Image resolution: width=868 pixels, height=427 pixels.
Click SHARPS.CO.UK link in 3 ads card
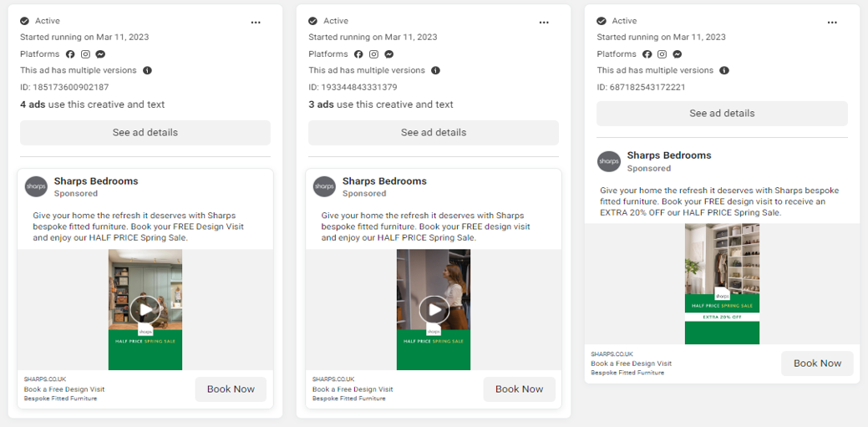[333, 379]
